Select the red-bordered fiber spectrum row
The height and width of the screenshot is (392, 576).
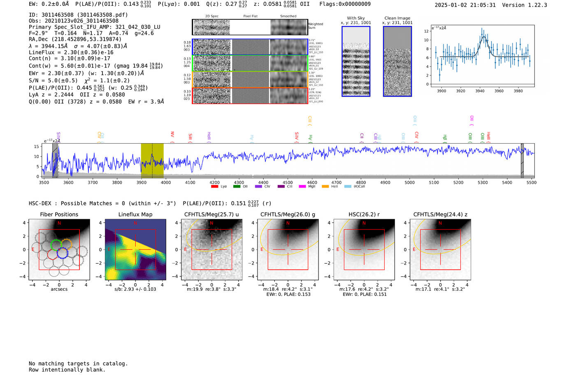pyautogui.click(x=250, y=95)
